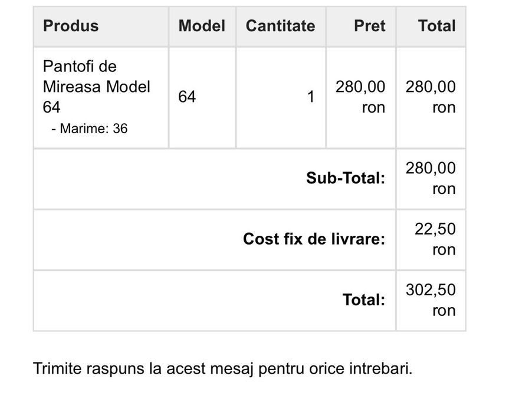Click the quantity value 1

311,97
